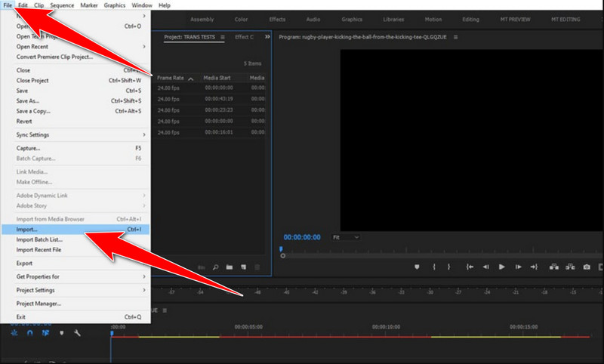Click the Lift button icon
Screen dimensions: 604x364
click(x=554, y=267)
